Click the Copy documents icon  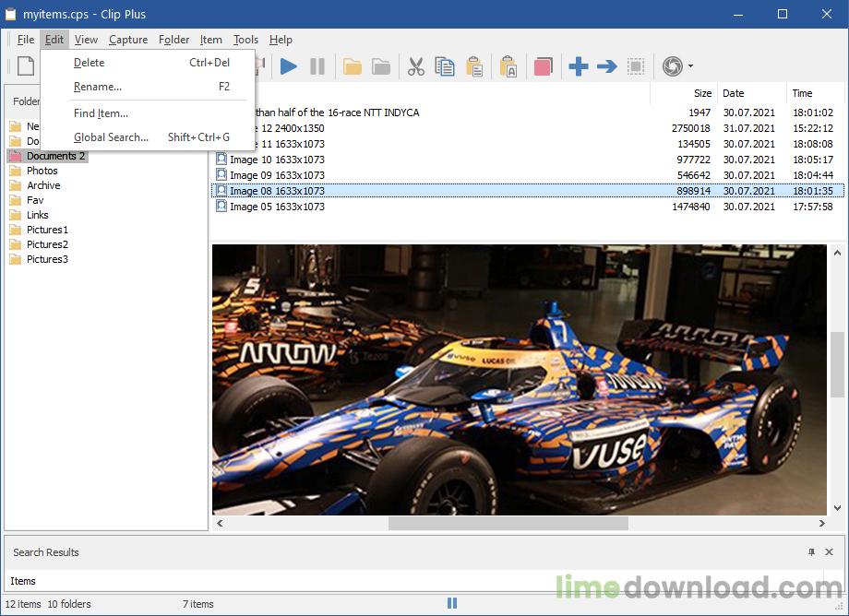pos(445,66)
